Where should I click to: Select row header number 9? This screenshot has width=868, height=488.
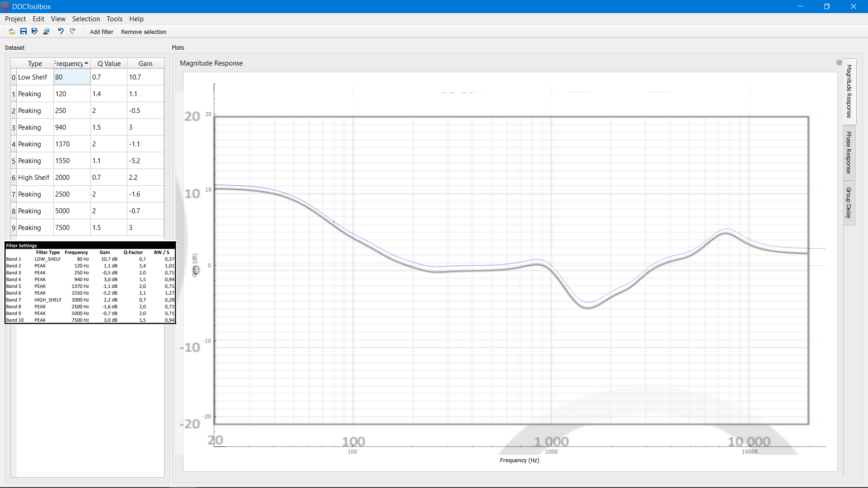coord(14,228)
